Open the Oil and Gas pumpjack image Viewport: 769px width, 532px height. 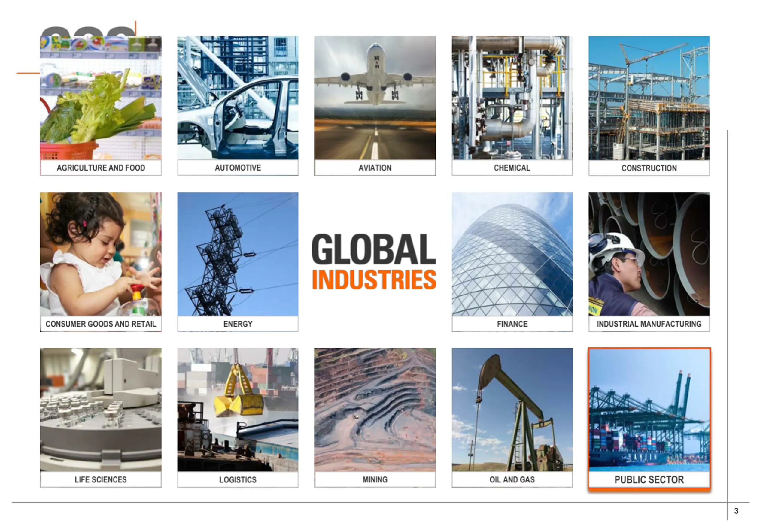(512, 410)
